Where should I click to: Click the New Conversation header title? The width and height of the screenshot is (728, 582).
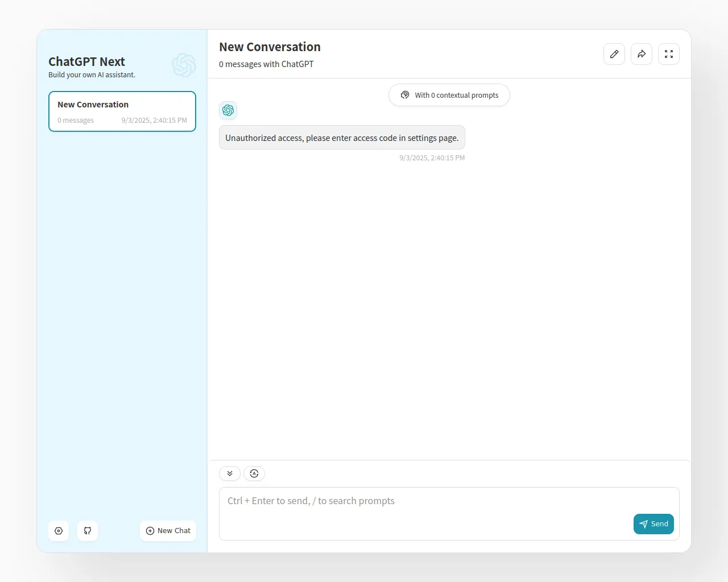[270, 47]
